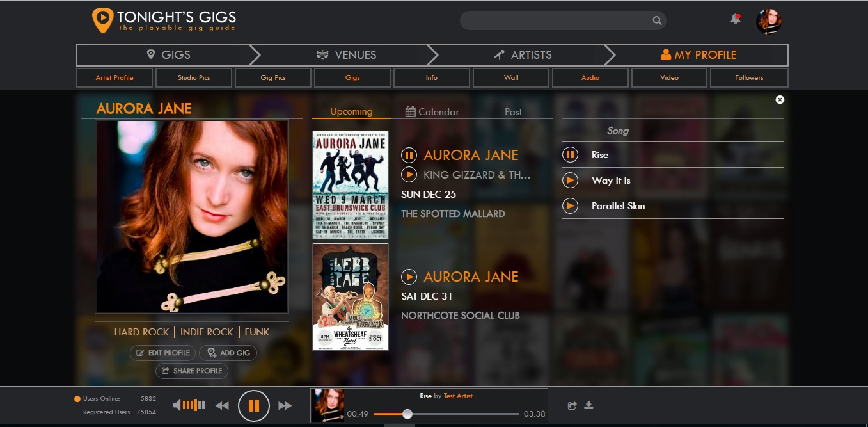This screenshot has height=427, width=868.
Task: Pause the song Rise in the list
Action: (570, 155)
